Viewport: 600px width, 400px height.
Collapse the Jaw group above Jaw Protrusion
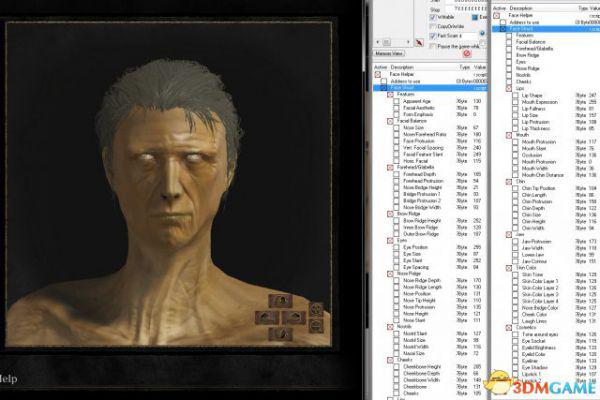pos(509,234)
